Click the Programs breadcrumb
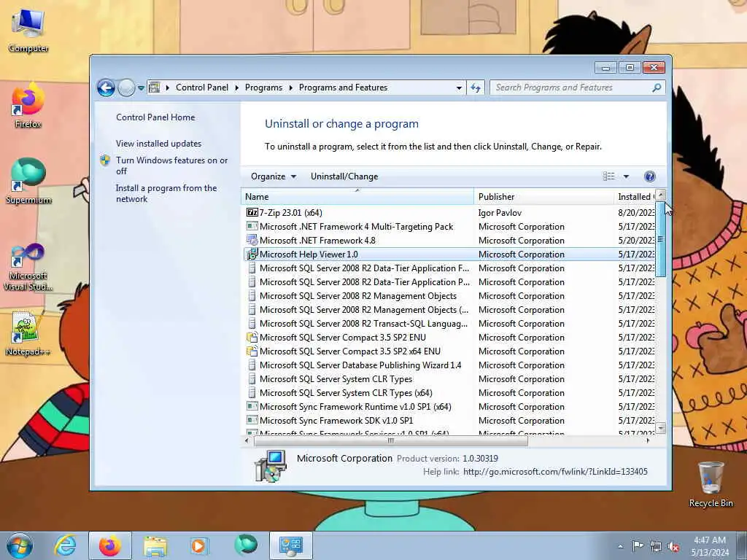Viewport: 747px width, 560px height. point(263,87)
